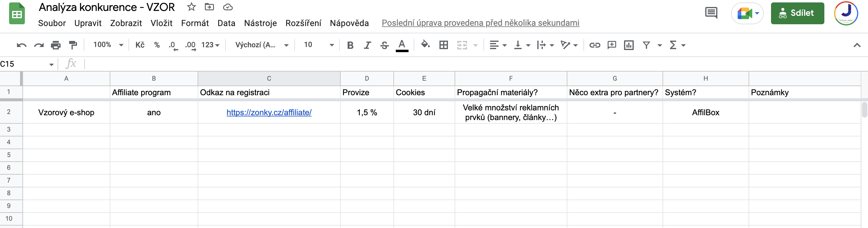Open the functions sigma menu
The image size is (868, 228).
tap(677, 45)
